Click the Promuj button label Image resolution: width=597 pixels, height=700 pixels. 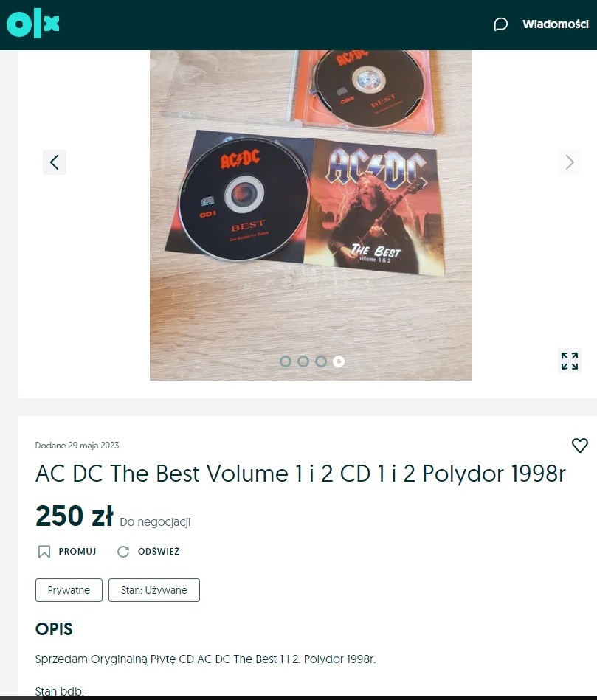tap(77, 551)
